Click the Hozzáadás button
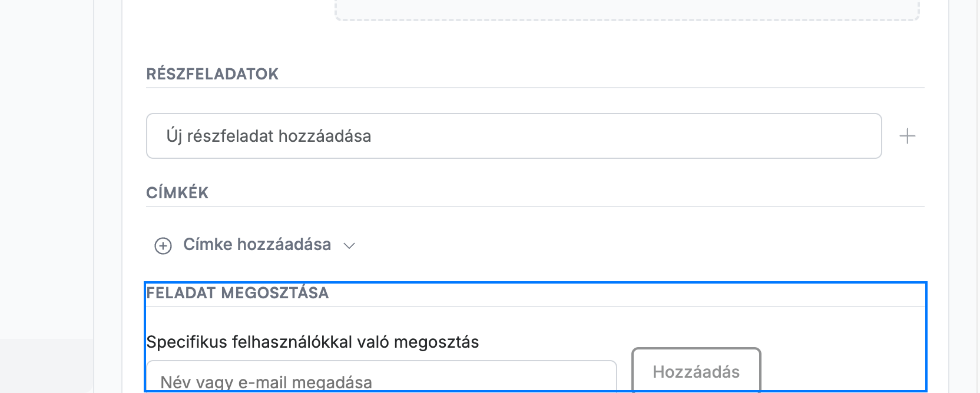Image resolution: width=980 pixels, height=393 pixels. tap(696, 371)
